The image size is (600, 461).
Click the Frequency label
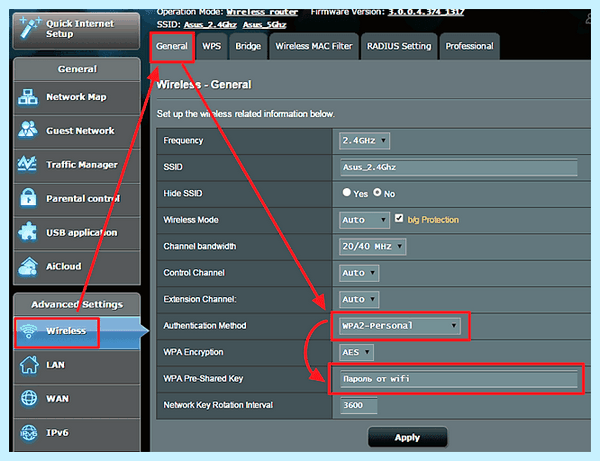pyautogui.click(x=183, y=141)
